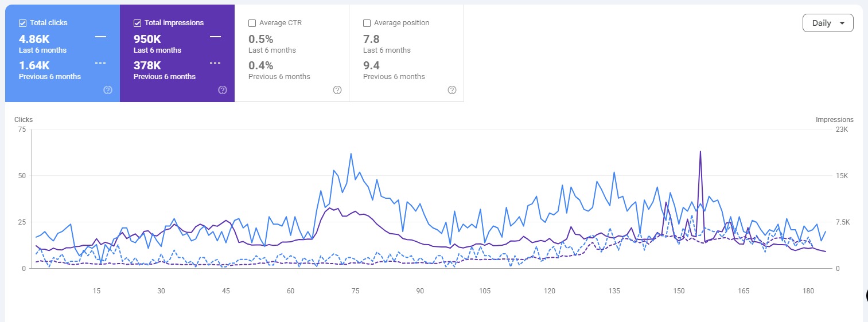Click the 75 label on Clicks axis
The width and height of the screenshot is (868, 322).
pos(22,129)
